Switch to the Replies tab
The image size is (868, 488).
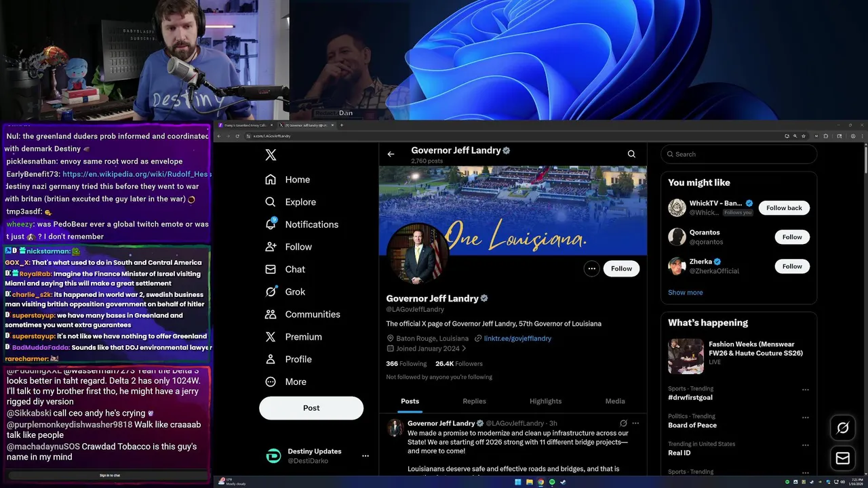[x=474, y=401]
